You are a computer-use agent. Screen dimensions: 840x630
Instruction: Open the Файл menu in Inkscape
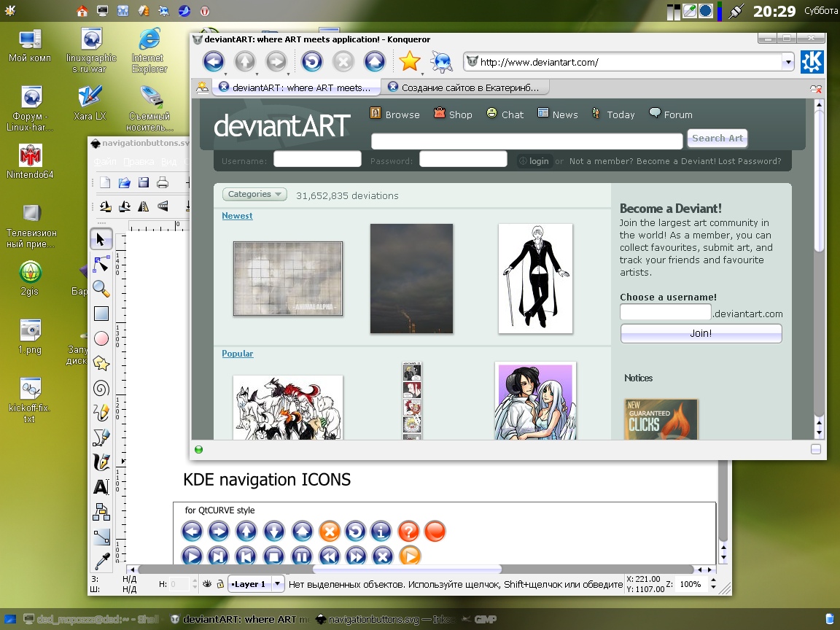(x=105, y=162)
